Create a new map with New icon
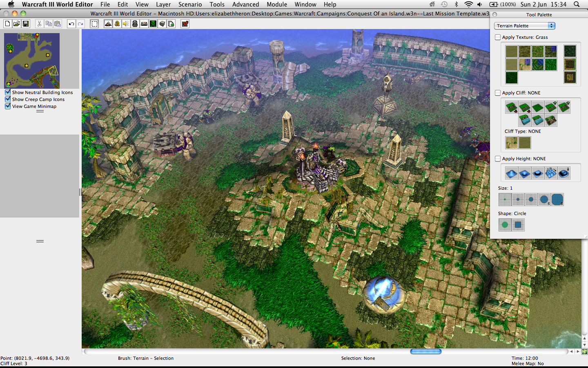This screenshot has width=588, height=368. point(7,24)
